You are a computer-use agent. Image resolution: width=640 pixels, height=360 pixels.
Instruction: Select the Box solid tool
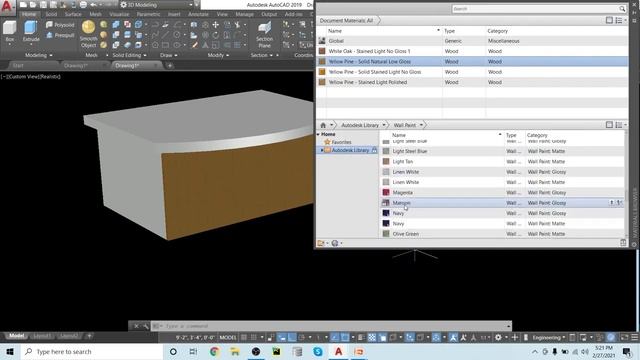[x=9, y=31]
